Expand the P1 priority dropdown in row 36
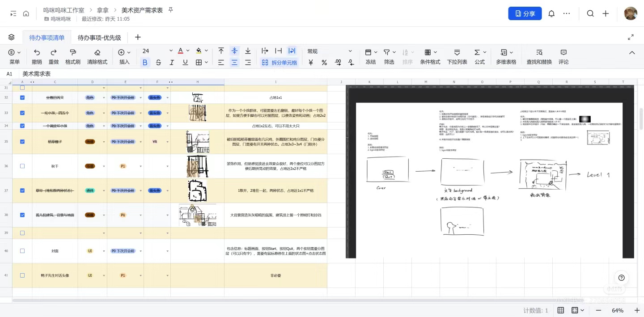The height and width of the screenshot is (317, 644). click(140, 166)
